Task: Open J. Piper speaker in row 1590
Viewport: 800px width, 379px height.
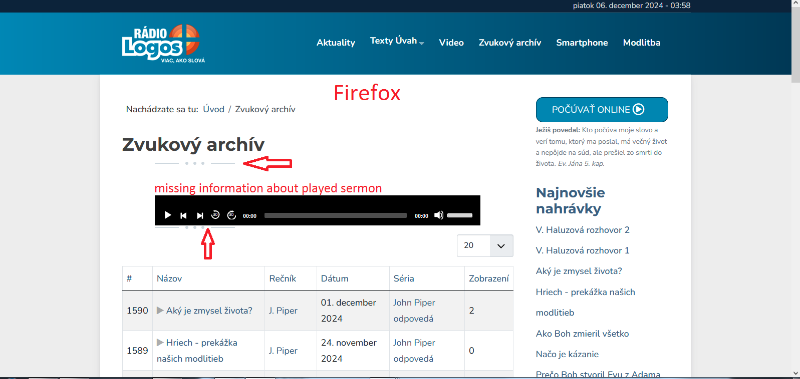Action: coord(283,310)
